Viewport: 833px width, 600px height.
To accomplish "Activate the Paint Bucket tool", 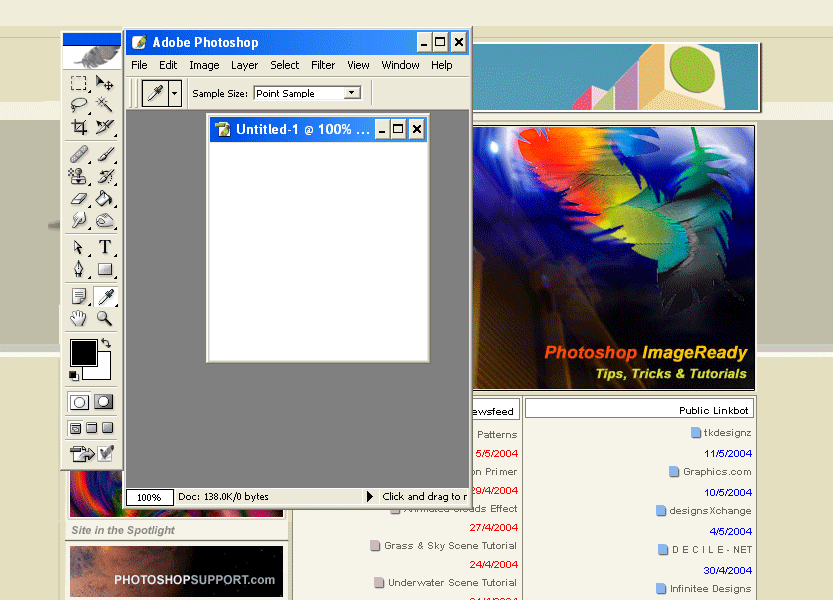I will coord(104,198).
